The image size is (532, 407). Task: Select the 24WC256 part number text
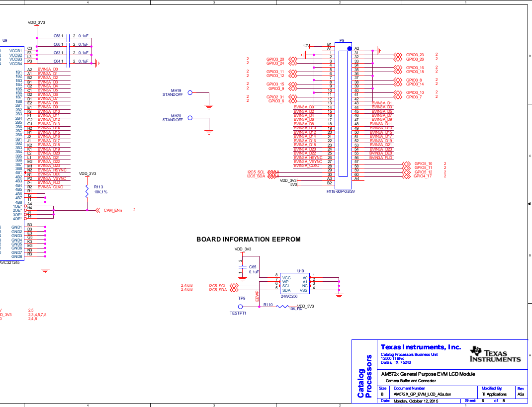coord(289,297)
